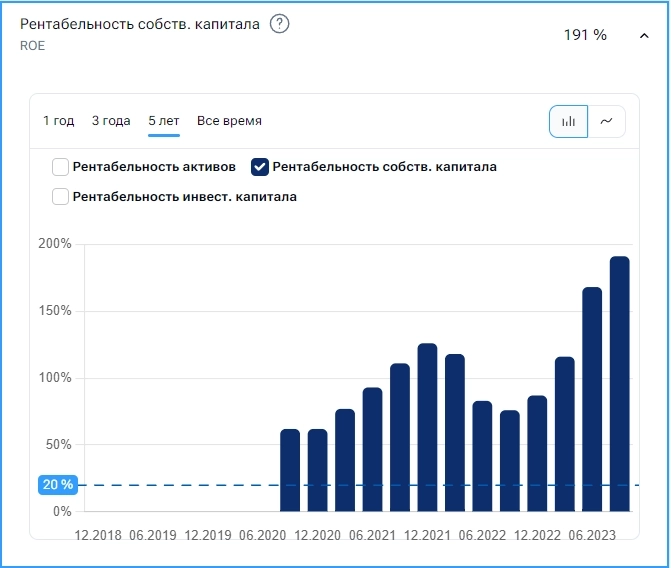
Task: Select the Все время period tab
Action: [x=229, y=121]
